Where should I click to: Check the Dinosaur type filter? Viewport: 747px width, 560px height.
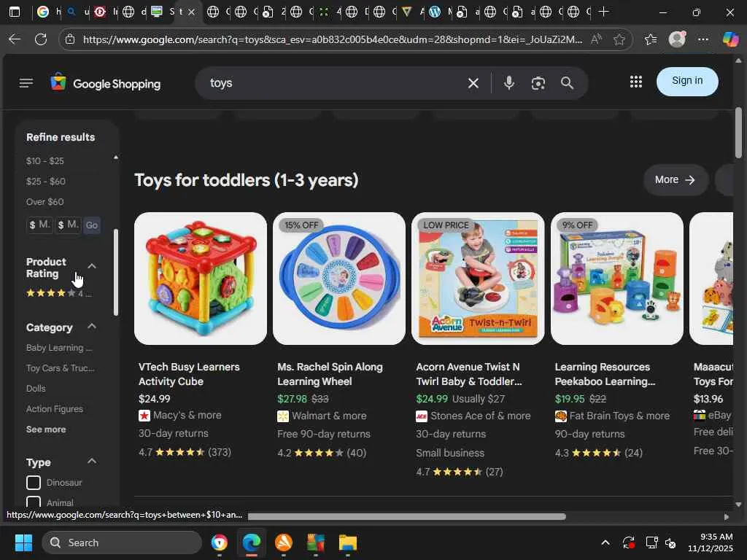pyautogui.click(x=34, y=483)
